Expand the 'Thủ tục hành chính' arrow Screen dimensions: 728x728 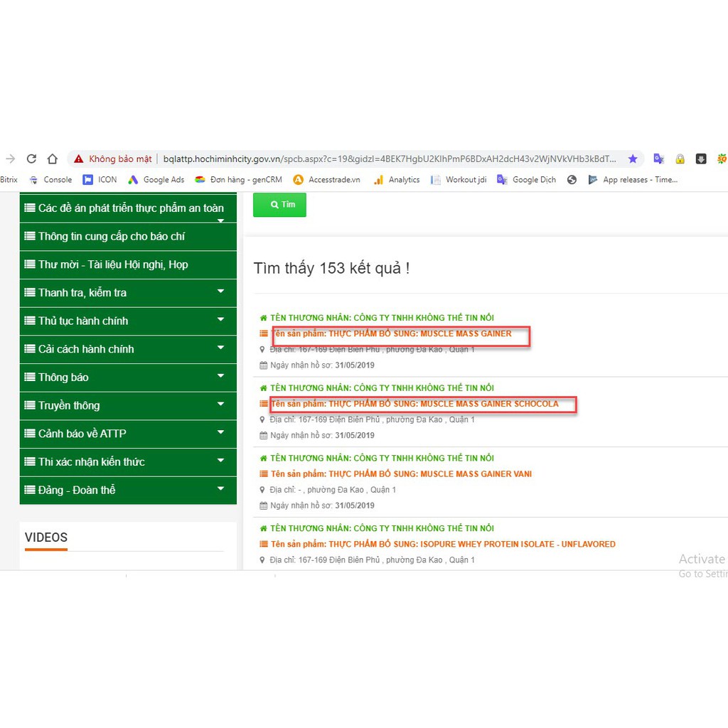(220, 319)
